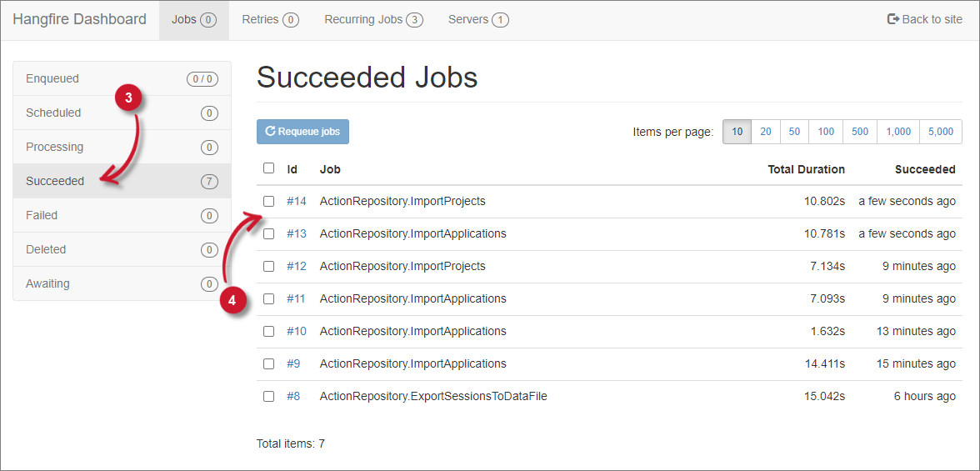Check the box for job #10
This screenshot has width=980, height=471.
pyautogui.click(x=268, y=332)
